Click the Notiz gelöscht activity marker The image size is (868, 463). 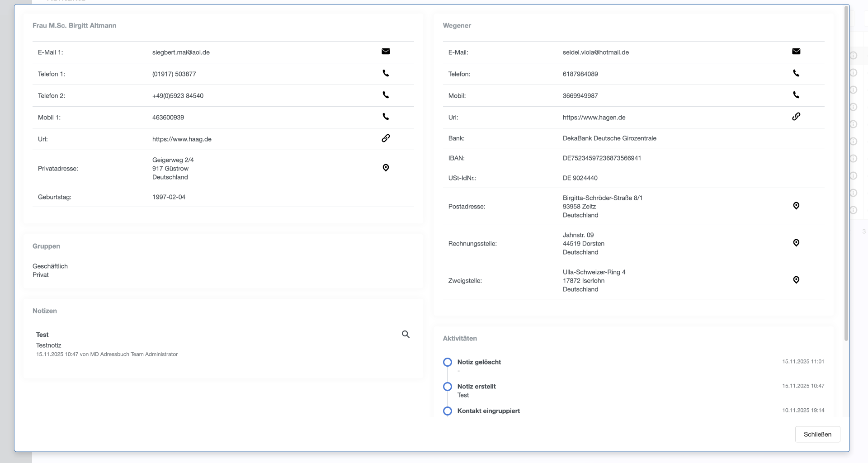448,362
